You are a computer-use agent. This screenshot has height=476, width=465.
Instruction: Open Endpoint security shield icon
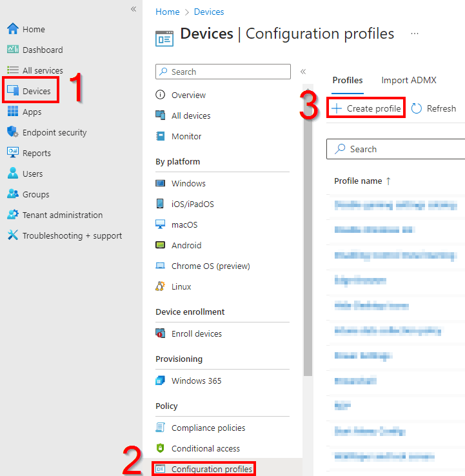pyautogui.click(x=13, y=132)
